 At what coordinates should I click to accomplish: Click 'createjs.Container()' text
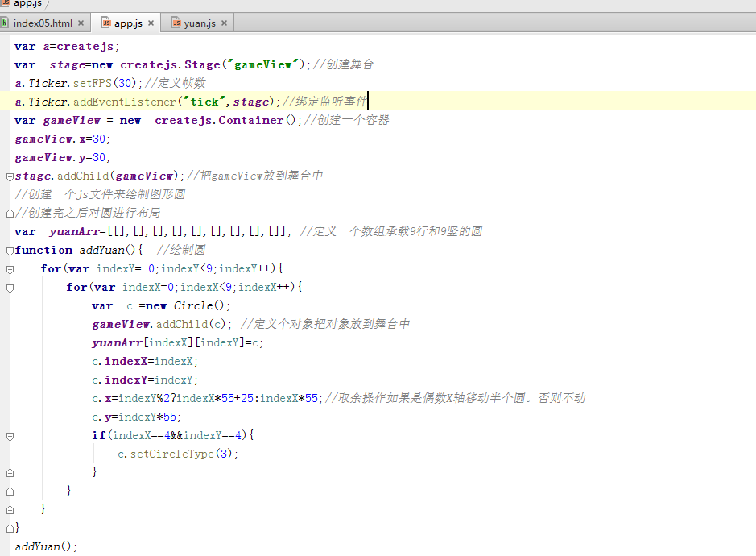click(225, 120)
